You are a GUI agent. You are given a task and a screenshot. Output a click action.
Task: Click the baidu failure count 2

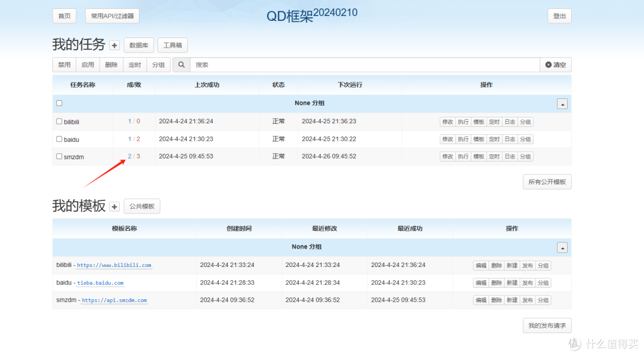[138, 139]
